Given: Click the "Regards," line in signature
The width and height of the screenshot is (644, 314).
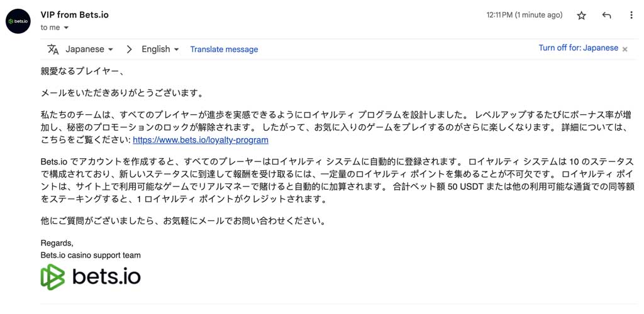Looking at the screenshot, I should (57, 244).
